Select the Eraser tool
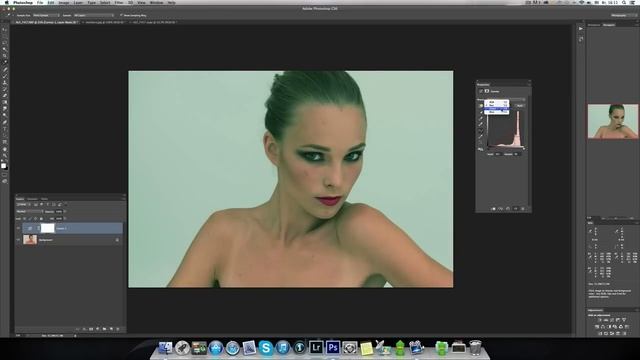640x360 pixels. 4,96
